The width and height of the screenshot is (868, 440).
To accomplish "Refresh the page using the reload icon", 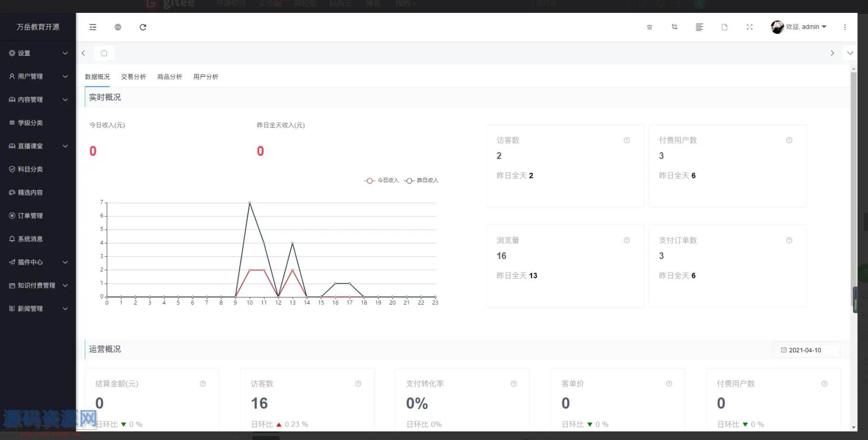I will click(x=143, y=27).
